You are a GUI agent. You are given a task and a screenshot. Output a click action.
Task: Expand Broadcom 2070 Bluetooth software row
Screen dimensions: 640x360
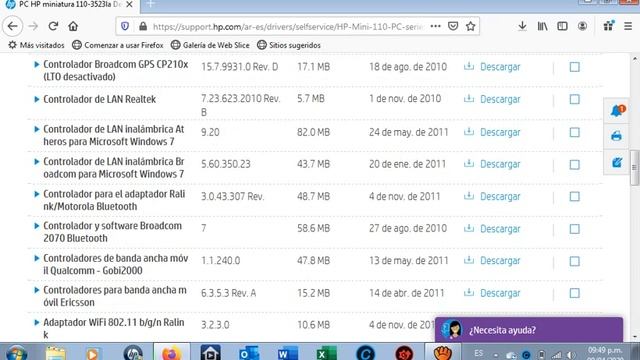click(x=36, y=226)
